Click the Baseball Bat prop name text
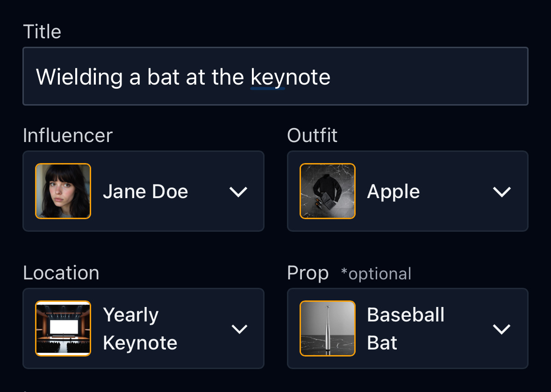 pyautogui.click(x=406, y=329)
